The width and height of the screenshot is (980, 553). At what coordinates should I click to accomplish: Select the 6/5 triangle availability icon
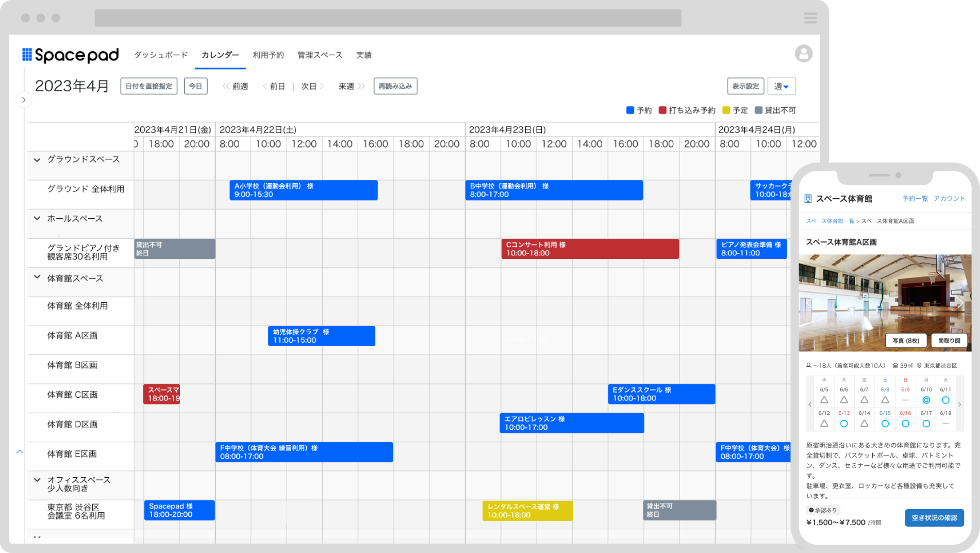[x=824, y=400]
